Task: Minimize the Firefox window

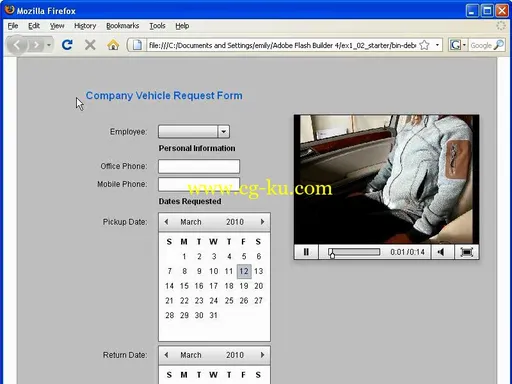Action: pyautogui.click(x=472, y=11)
